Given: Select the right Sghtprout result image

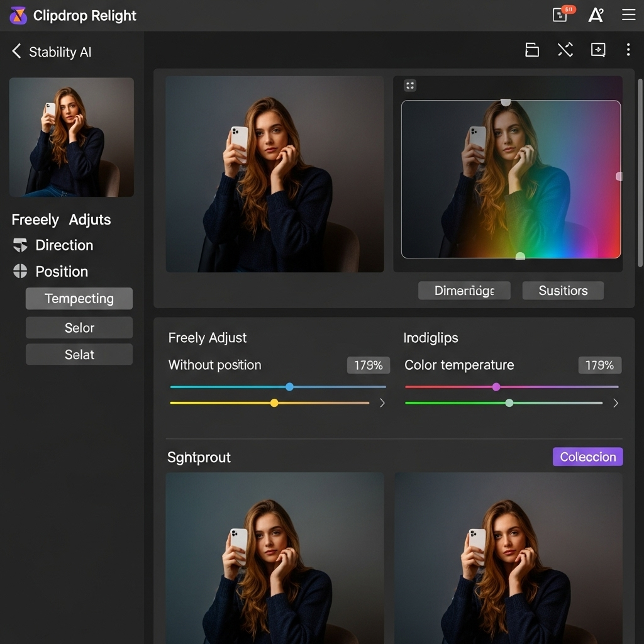Looking at the screenshot, I should pos(508,558).
